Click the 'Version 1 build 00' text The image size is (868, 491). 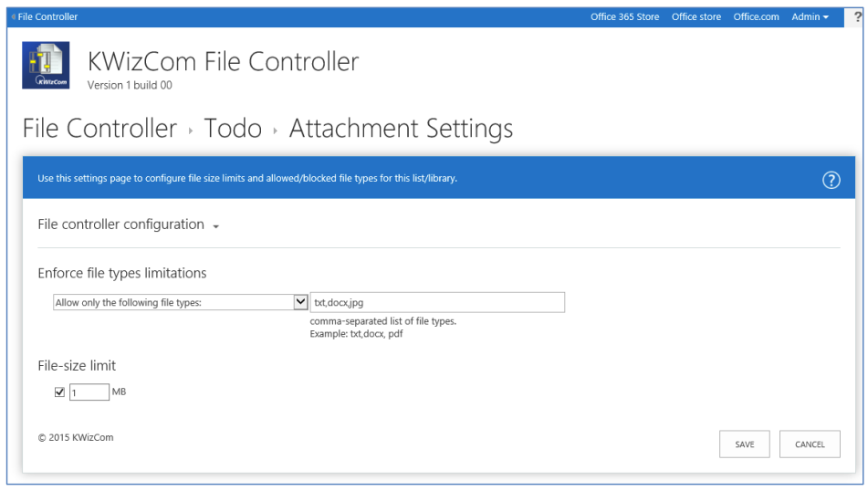click(130, 85)
